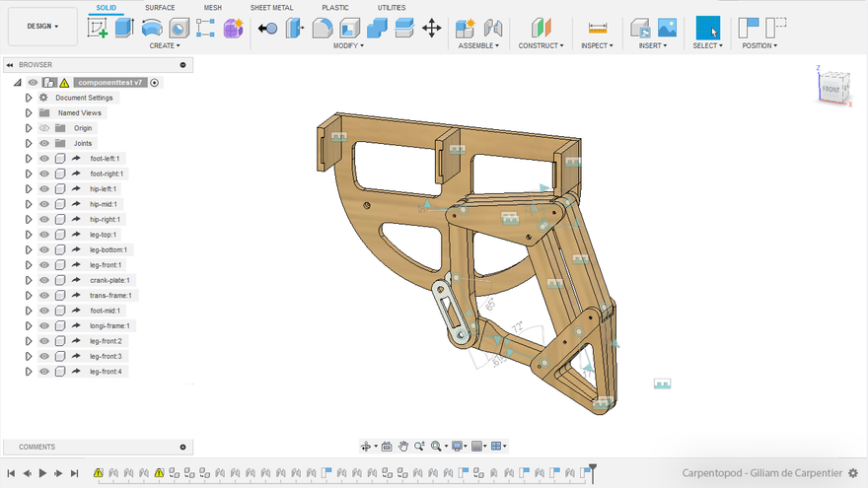Click the FRONT face of the ViewCube
868x488 pixels.
pyautogui.click(x=831, y=90)
